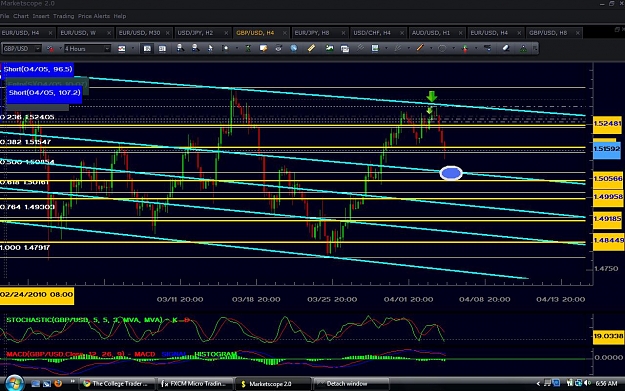
Task: Expand the chart type dropdown arrow
Action: [x=133, y=48]
